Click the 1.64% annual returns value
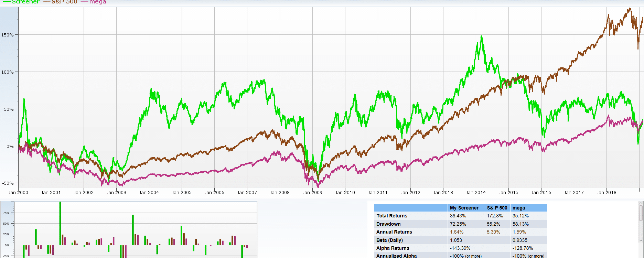The height and width of the screenshot is (258, 644). coord(457,232)
